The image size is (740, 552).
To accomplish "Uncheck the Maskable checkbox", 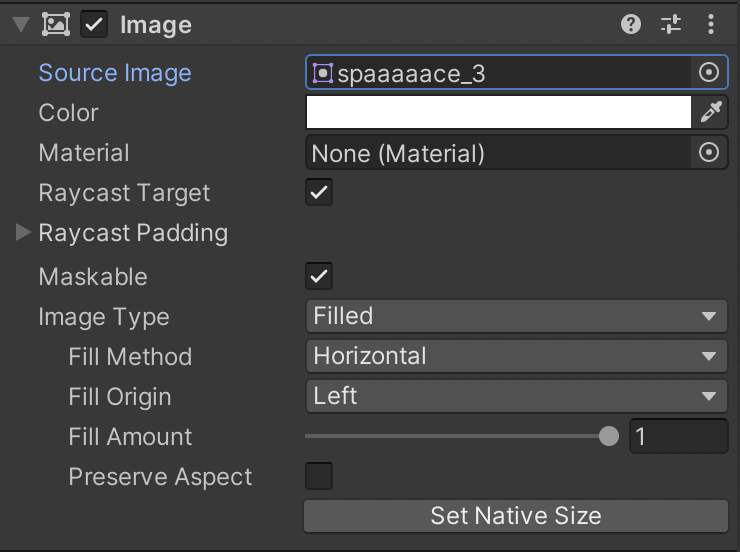I will (x=319, y=276).
